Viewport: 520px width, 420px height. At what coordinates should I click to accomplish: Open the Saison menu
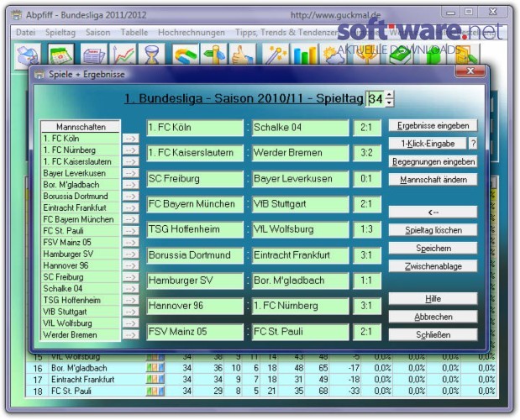[x=97, y=33]
